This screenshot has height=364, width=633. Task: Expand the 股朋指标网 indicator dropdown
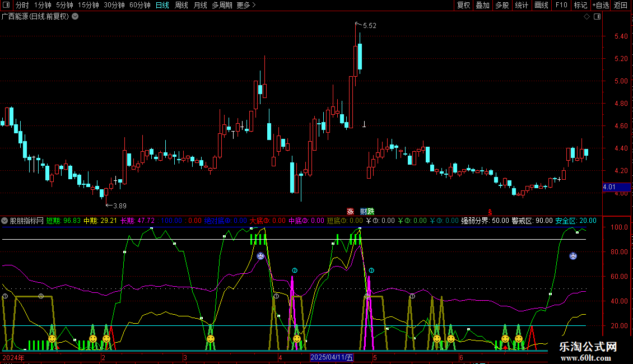(5, 221)
